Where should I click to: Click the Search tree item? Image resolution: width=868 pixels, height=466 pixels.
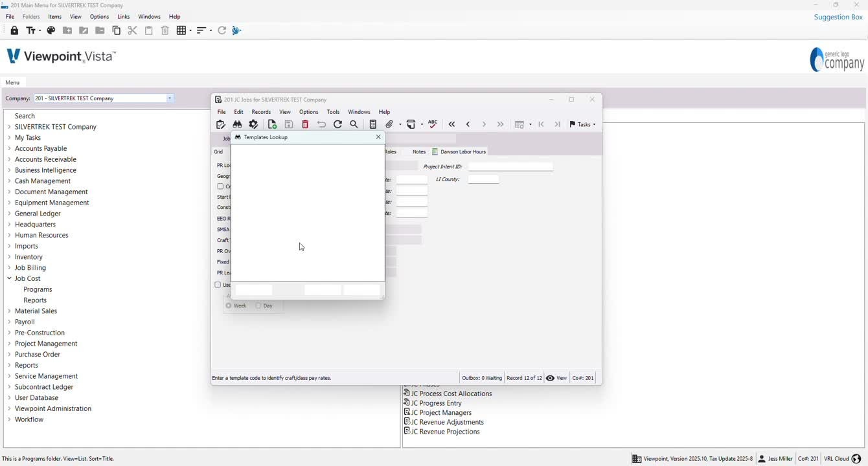(x=25, y=116)
